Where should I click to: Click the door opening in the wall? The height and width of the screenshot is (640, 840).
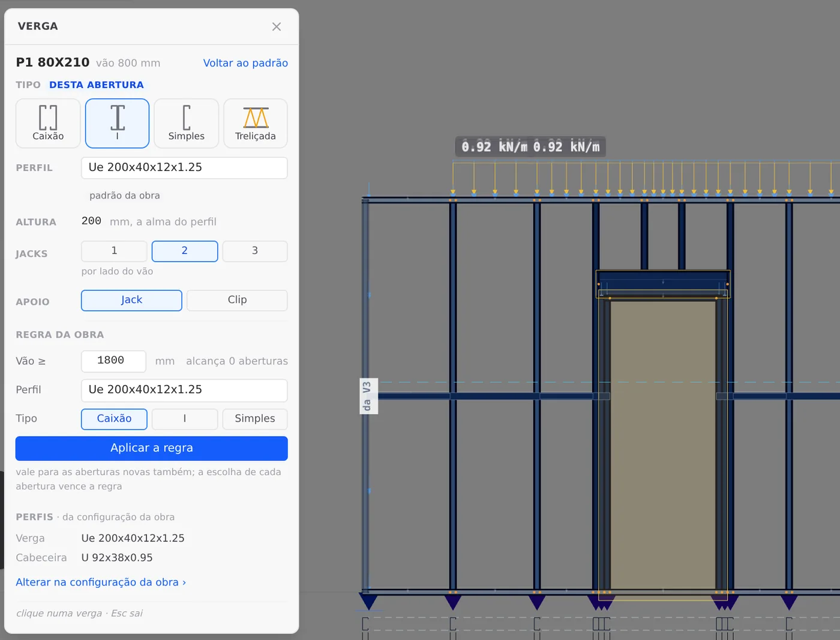click(663, 445)
